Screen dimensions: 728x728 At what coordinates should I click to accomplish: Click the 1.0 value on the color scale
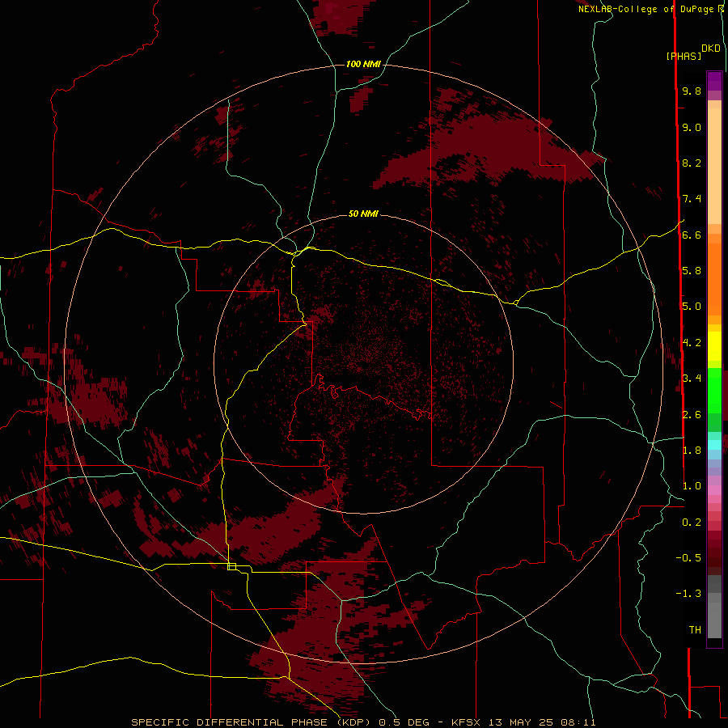pos(692,487)
